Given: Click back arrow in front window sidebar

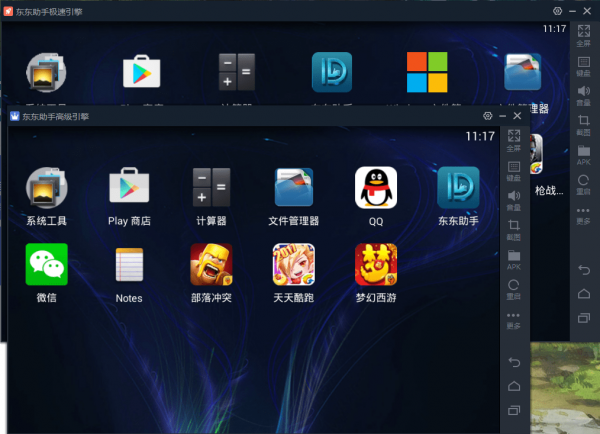Looking at the screenshot, I should 514,362.
